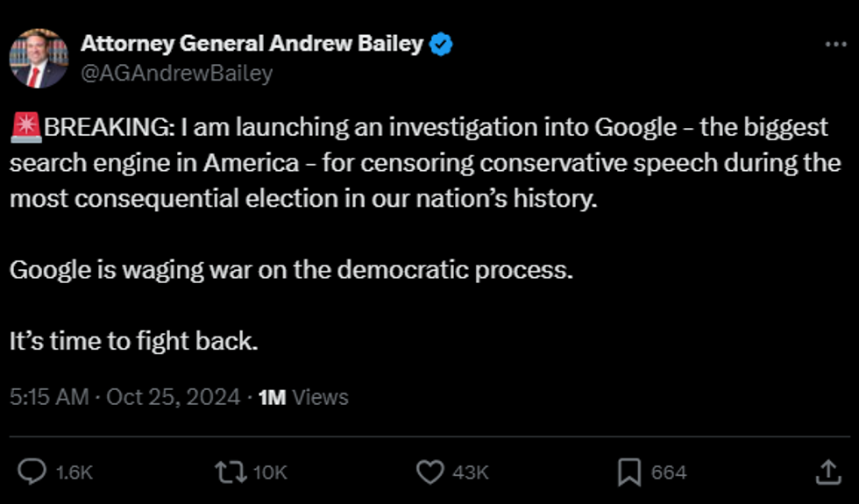Click the 43K likes count
The height and width of the screenshot is (504, 859).
point(470,473)
